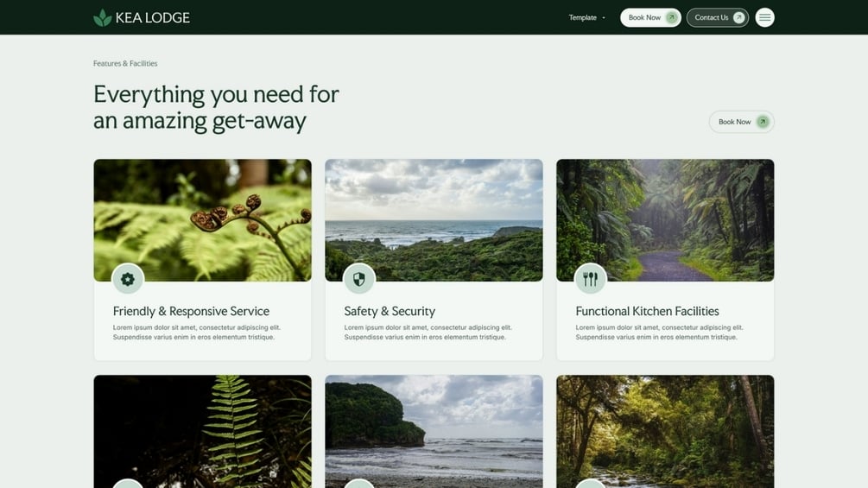The width and height of the screenshot is (868, 488).
Task: Click the fork and knife kitchen icon
Action: click(x=591, y=279)
